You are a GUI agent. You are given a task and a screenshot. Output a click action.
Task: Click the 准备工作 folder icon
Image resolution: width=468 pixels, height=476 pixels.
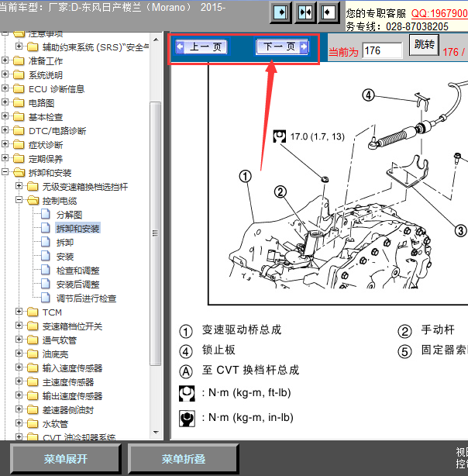click(19, 60)
